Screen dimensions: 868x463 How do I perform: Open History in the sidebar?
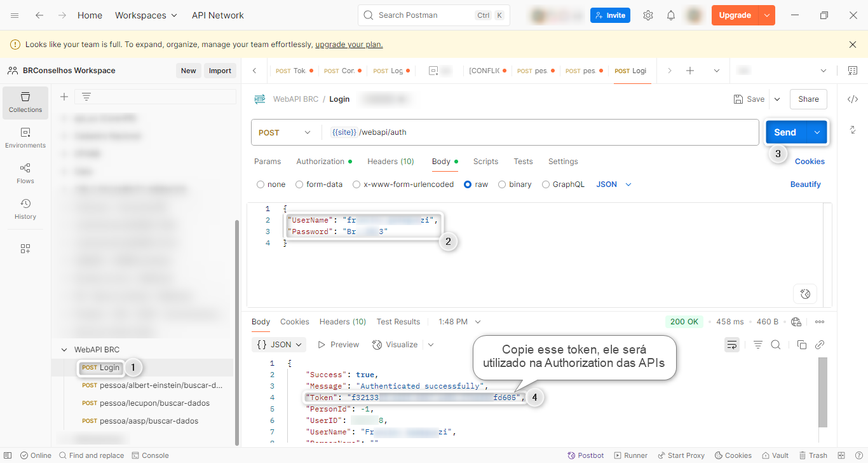click(x=25, y=209)
